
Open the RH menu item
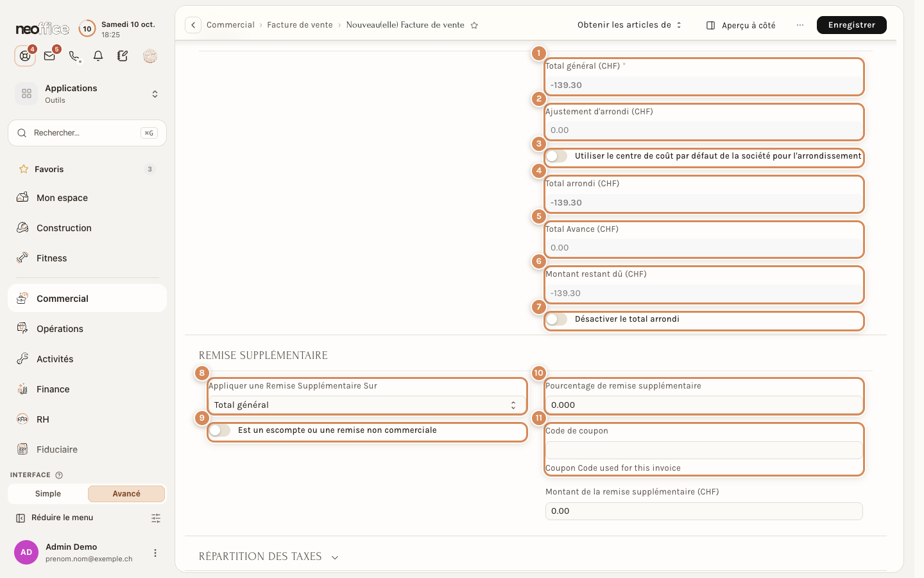coord(87,419)
